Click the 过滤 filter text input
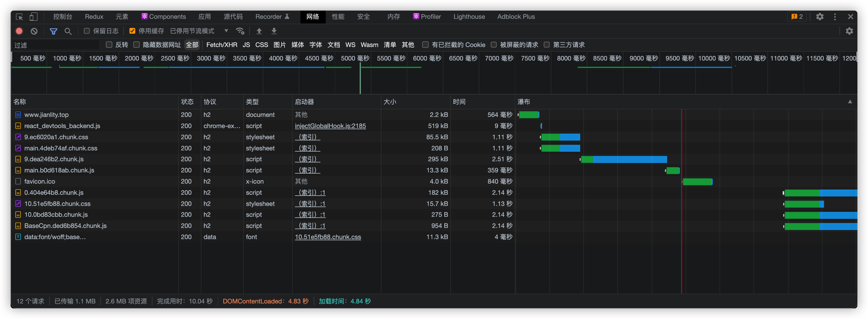Image resolution: width=868 pixels, height=319 pixels. tap(56, 45)
